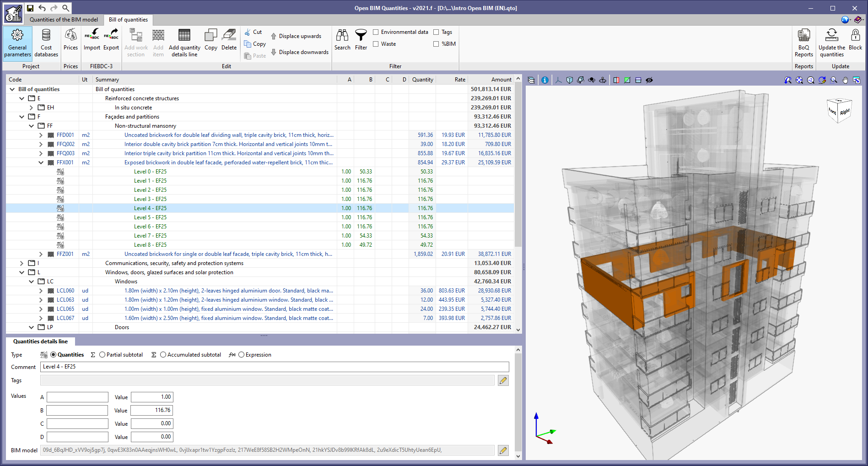The height and width of the screenshot is (466, 868).
Task: Enable Environmental data filter
Action: pyautogui.click(x=376, y=32)
